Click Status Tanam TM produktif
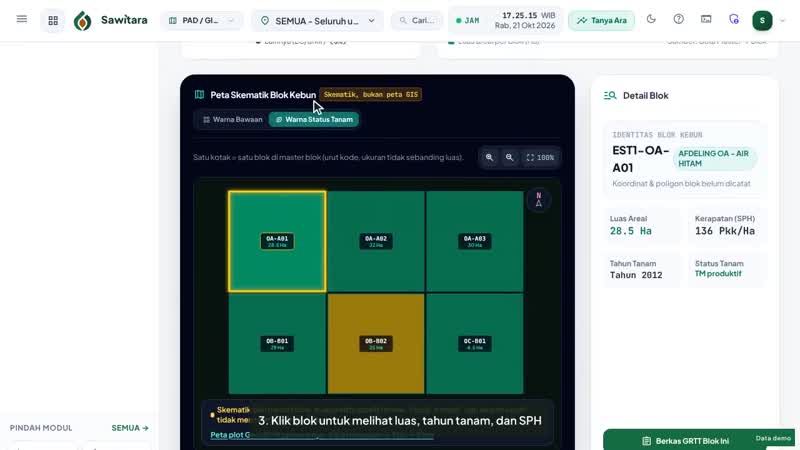The width and height of the screenshot is (800, 450). pyautogui.click(x=718, y=273)
